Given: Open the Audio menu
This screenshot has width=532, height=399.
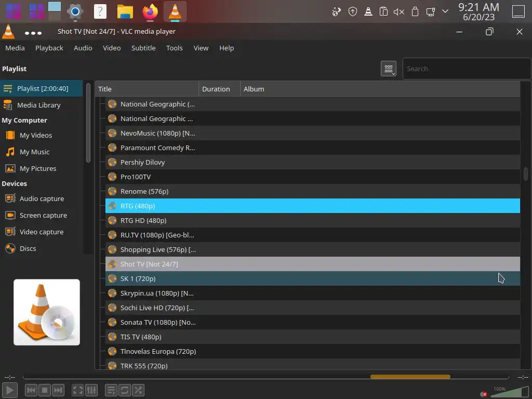Looking at the screenshot, I should (x=83, y=48).
